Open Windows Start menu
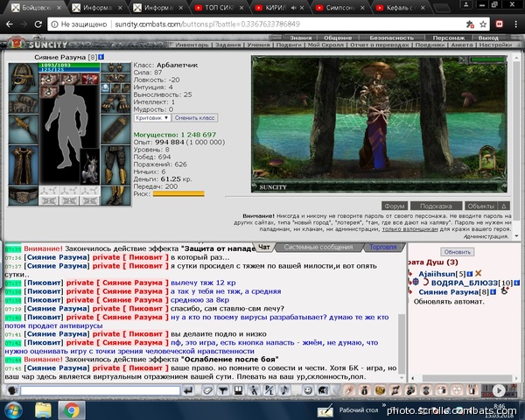This screenshot has width=525, height=420. [x=13, y=410]
